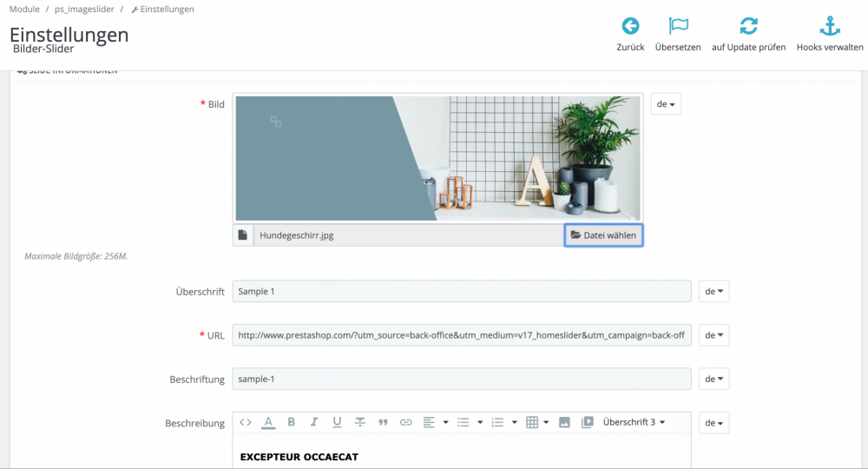Open Übersetzen via the flag icon

(x=678, y=26)
